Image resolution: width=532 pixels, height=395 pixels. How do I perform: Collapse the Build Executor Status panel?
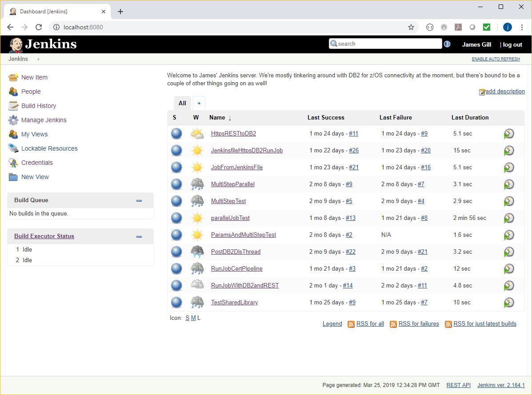(139, 237)
